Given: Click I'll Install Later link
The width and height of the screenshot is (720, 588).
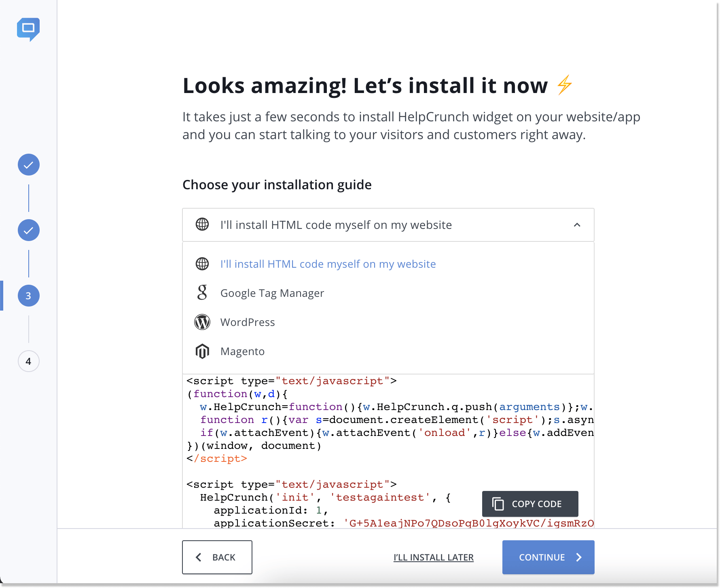Looking at the screenshot, I should (x=434, y=557).
